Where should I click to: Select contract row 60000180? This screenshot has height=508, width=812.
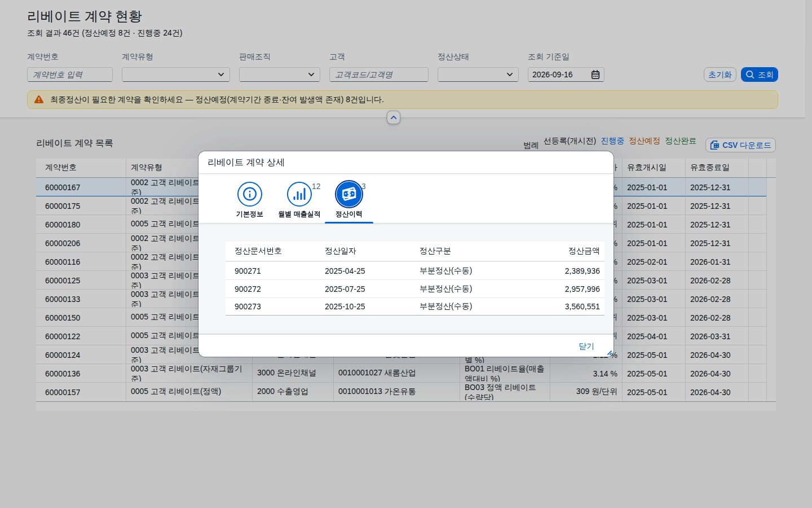pos(63,225)
